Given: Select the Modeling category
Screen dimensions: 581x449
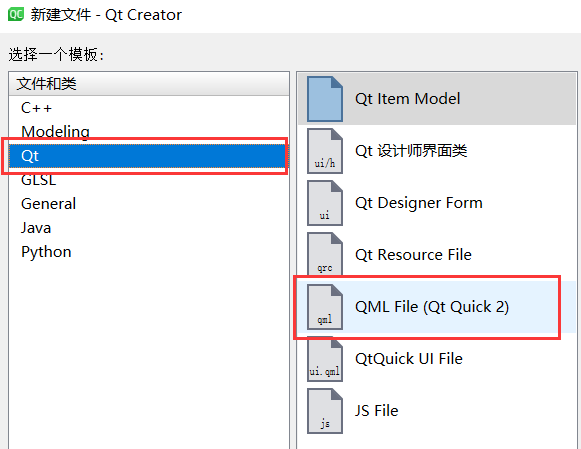Looking at the screenshot, I should coord(149,132).
